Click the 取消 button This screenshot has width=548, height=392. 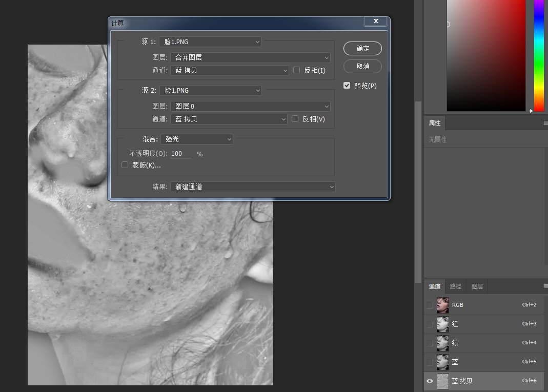[x=362, y=67]
